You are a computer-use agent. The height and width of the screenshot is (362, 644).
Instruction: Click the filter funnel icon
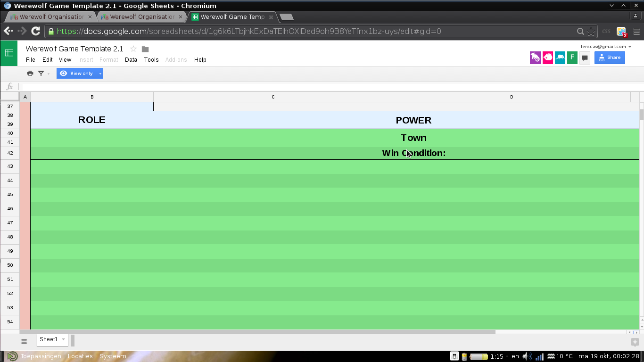point(41,74)
